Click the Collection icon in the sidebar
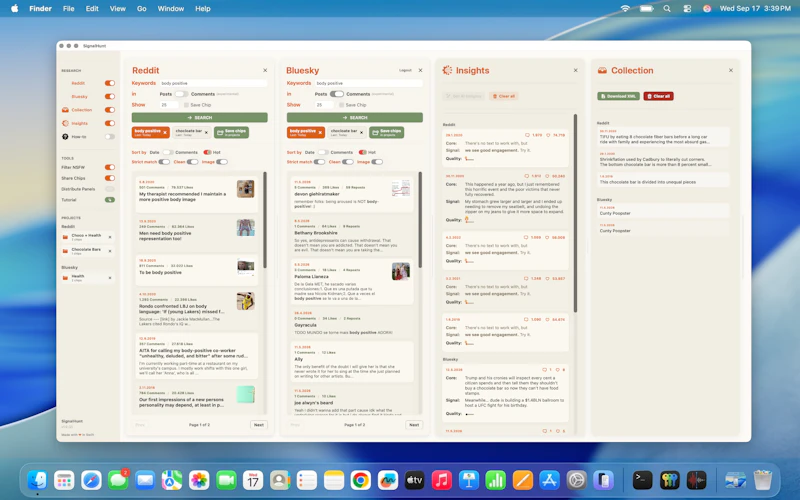 pos(65,110)
